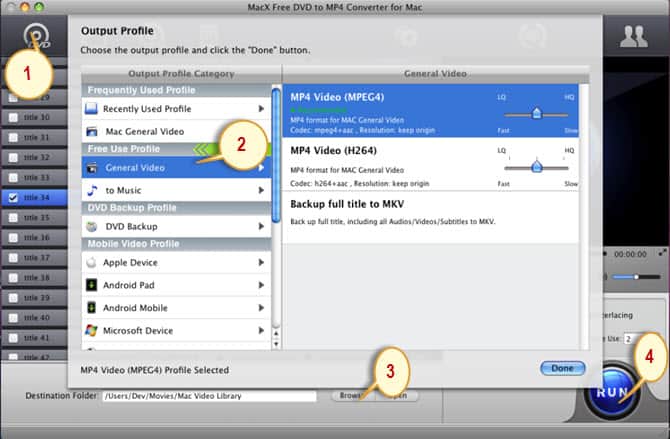
Task: Click the Apple Device icon
Action: [91, 262]
